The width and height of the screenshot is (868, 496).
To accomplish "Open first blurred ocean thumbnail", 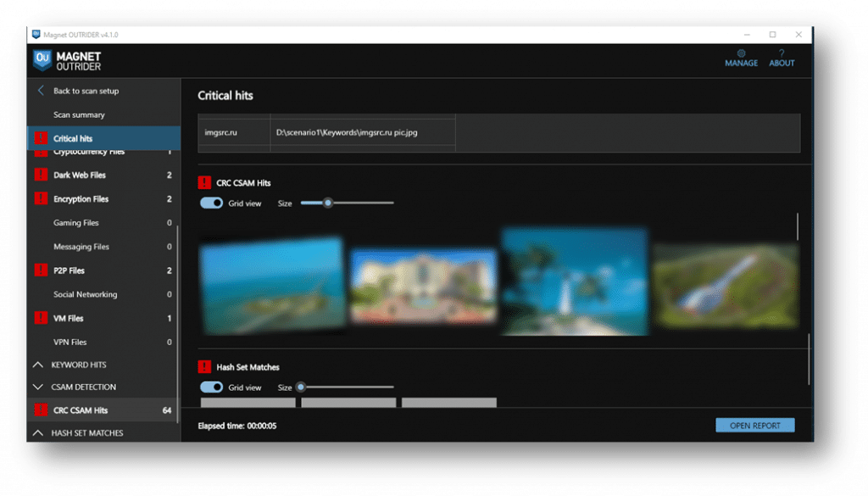I will (x=272, y=285).
